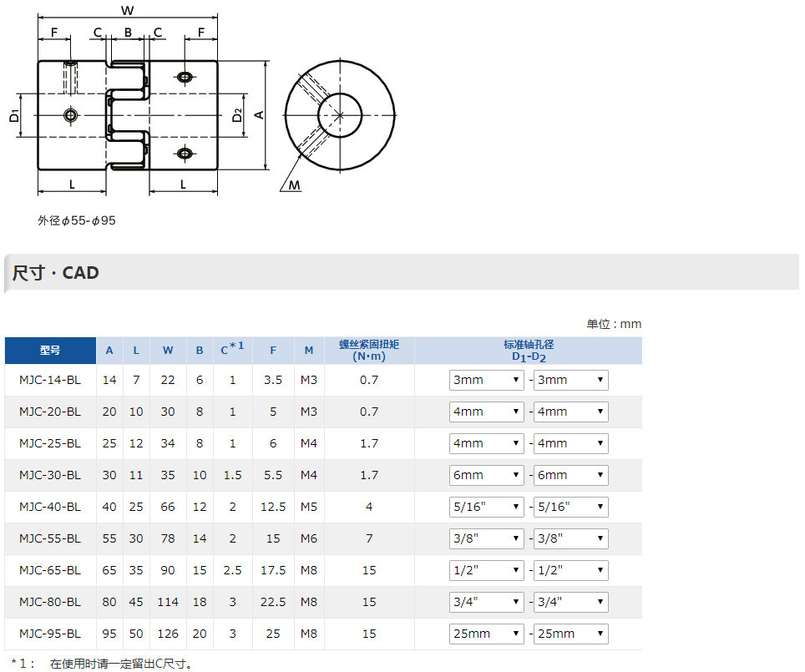Image resolution: width=805 pixels, height=672 pixels.
Task: Open D1 5/16" dropdown for MJC-40-BL
Action: tap(486, 508)
